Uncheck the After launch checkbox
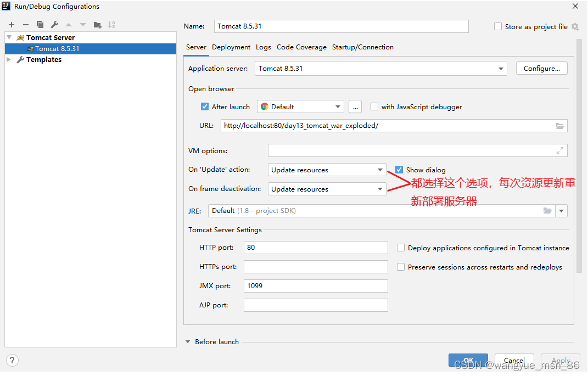This screenshot has width=588, height=376. [x=205, y=107]
